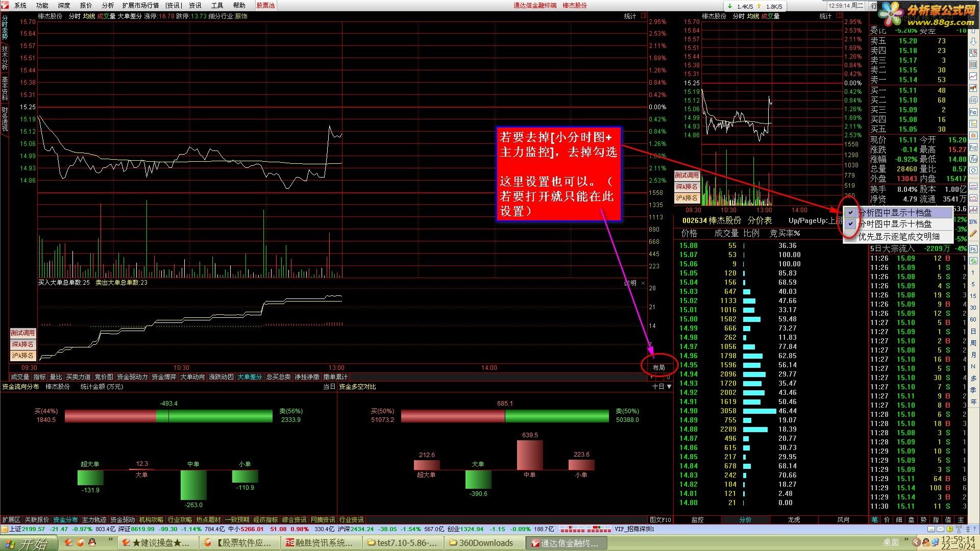Image resolution: width=980 pixels, height=551 pixels.
Task: Open the 主力轨迹 bottom tab
Action: pyautogui.click(x=94, y=520)
